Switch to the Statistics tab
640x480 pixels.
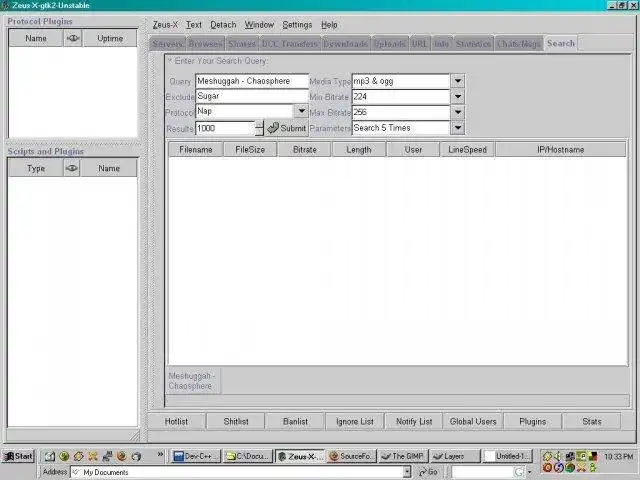473,44
